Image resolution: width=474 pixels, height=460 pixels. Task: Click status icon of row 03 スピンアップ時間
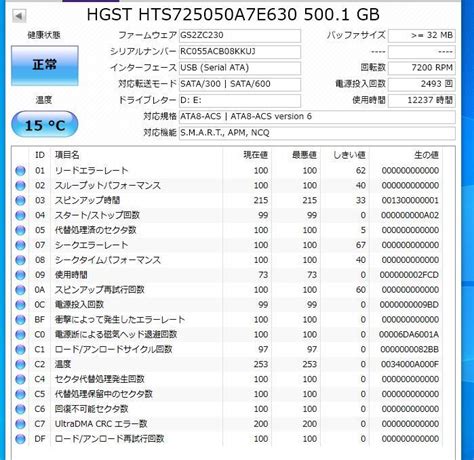pyautogui.click(x=20, y=200)
